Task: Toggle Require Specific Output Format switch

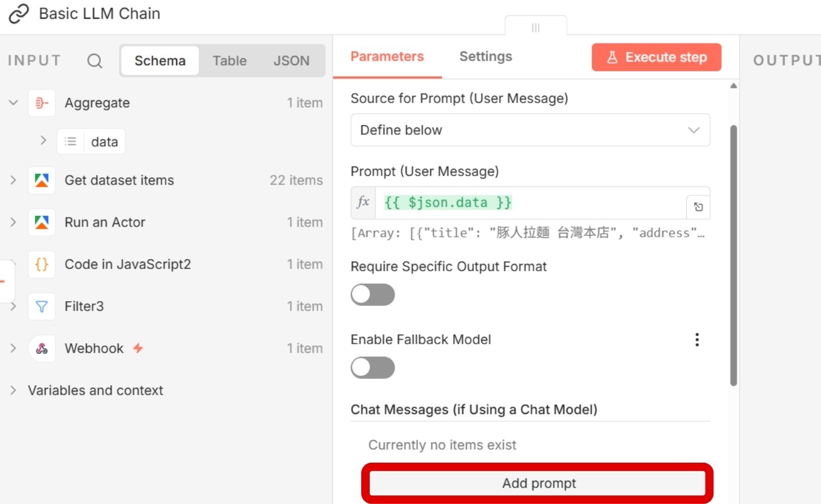Action: click(373, 294)
